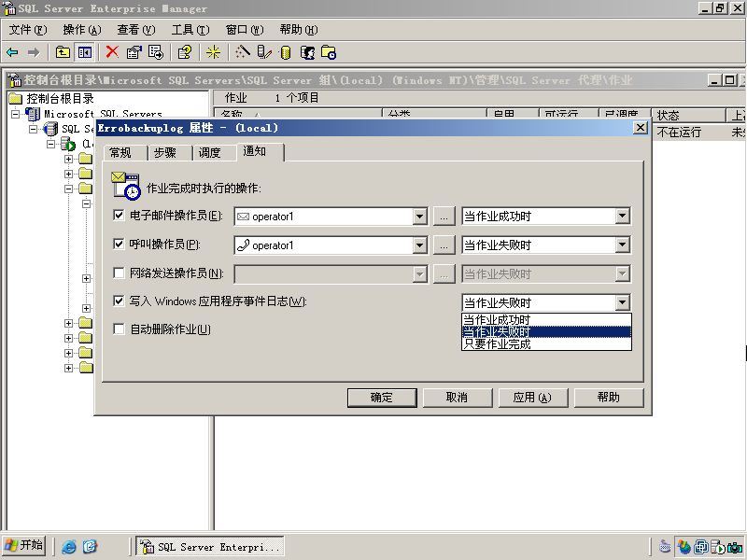Click the 应用(A) button

532,398
